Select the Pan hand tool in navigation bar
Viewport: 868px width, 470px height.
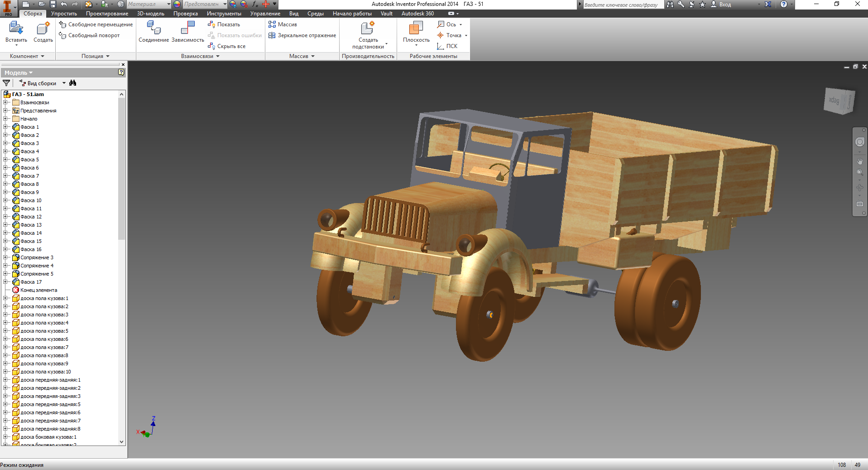860,161
